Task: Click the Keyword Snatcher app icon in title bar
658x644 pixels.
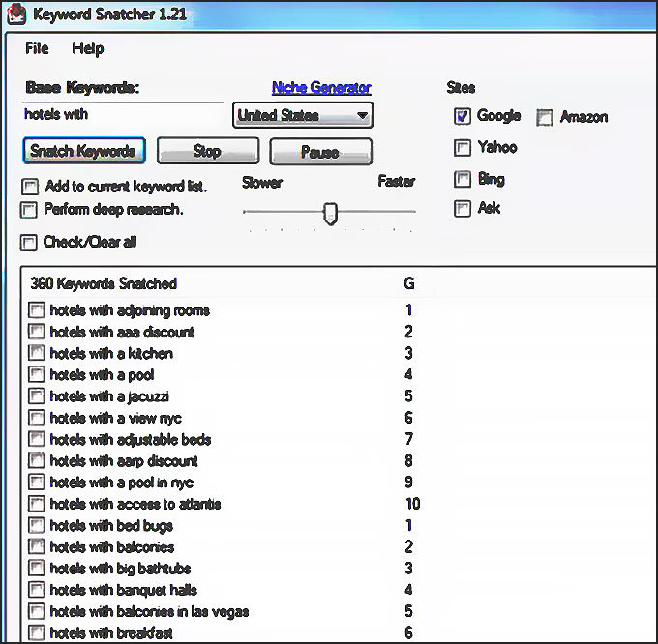Action: (x=16, y=14)
